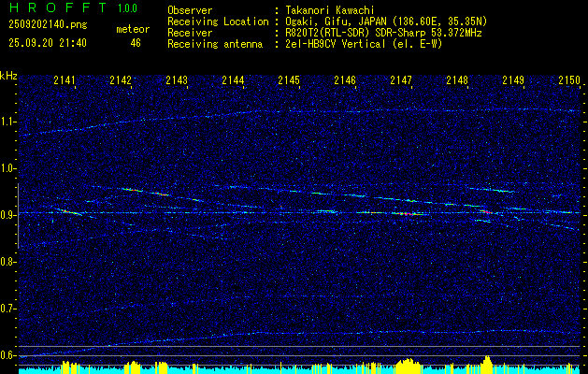
Task: Click the 1.1 frequency axis label
Action: pyautogui.click(x=9, y=122)
